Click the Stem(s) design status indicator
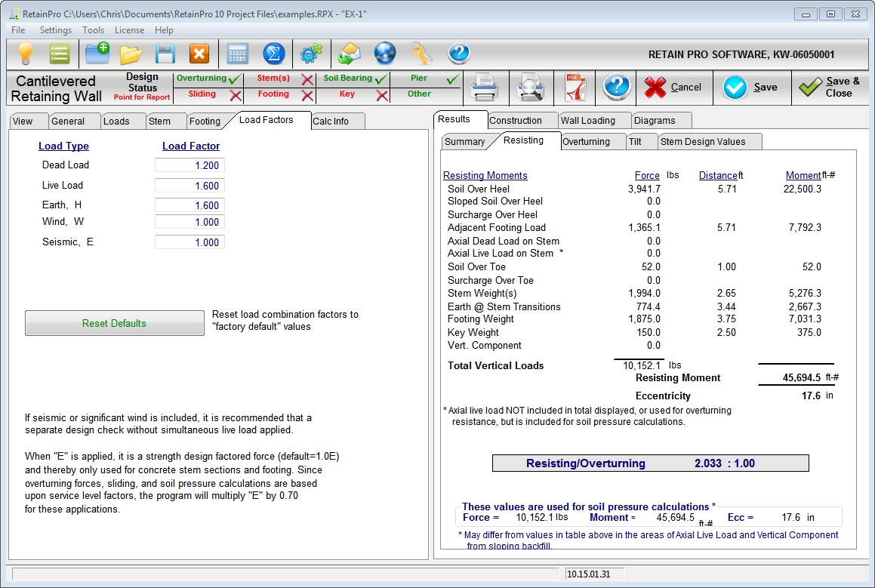The image size is (875, 588). coord(279,79)
